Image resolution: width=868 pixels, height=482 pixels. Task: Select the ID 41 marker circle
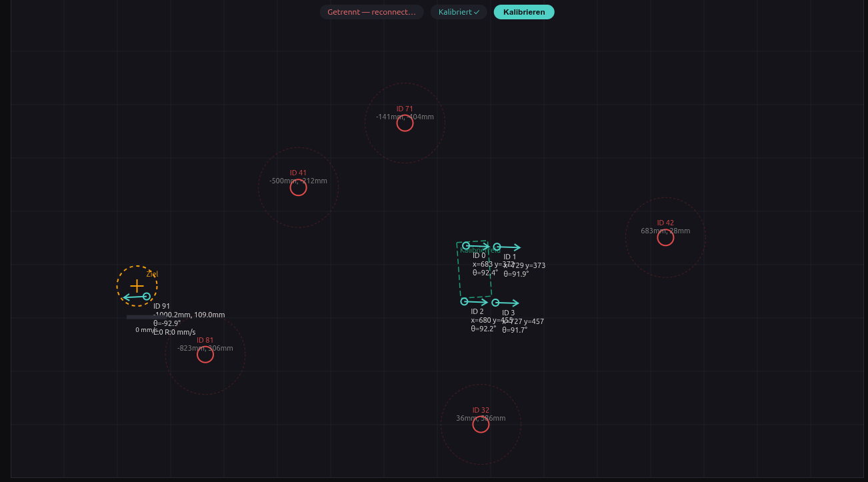tap(298, 187)
